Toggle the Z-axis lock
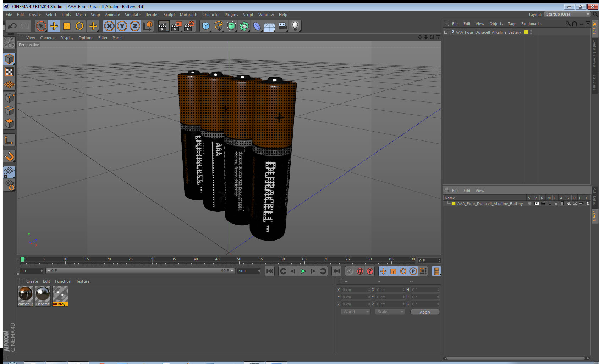 point(135,26)
